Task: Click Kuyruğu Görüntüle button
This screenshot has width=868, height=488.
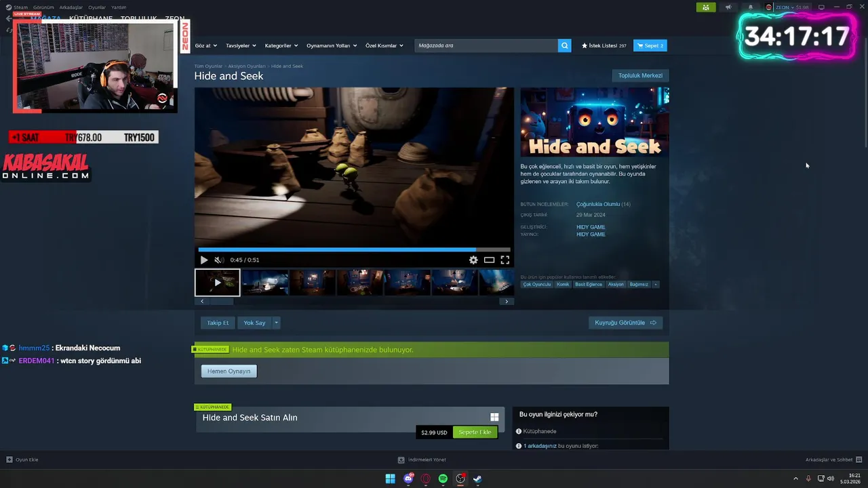Action: coord(625,323)
